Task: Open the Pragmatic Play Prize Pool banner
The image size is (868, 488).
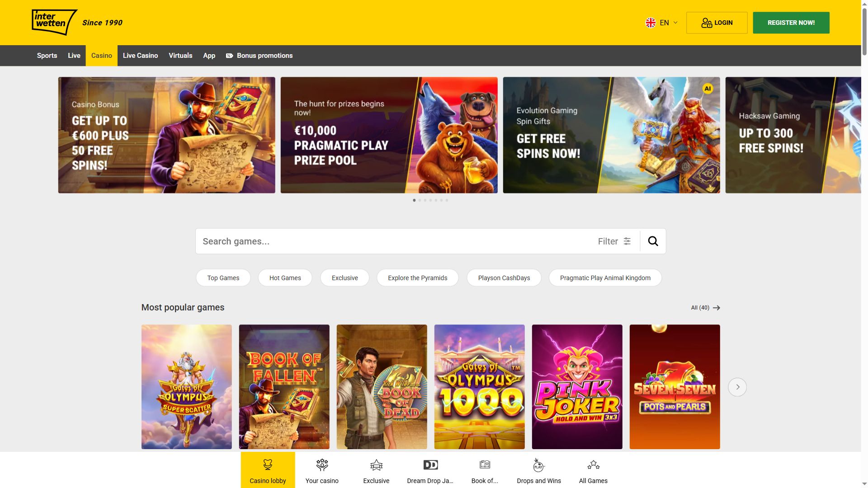Action: coord(389,135)
